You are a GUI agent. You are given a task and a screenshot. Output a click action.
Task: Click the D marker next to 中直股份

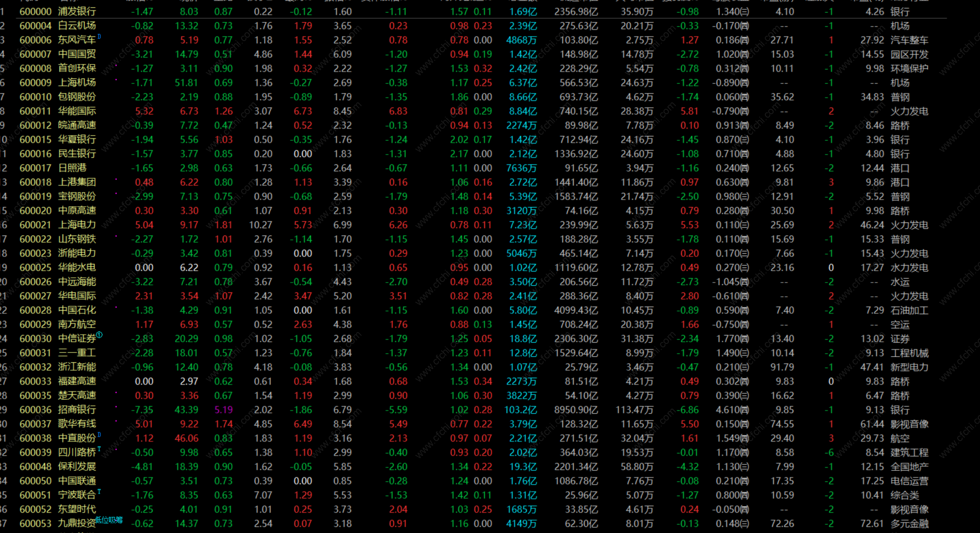pyautogui.click(x=99, y=435)
